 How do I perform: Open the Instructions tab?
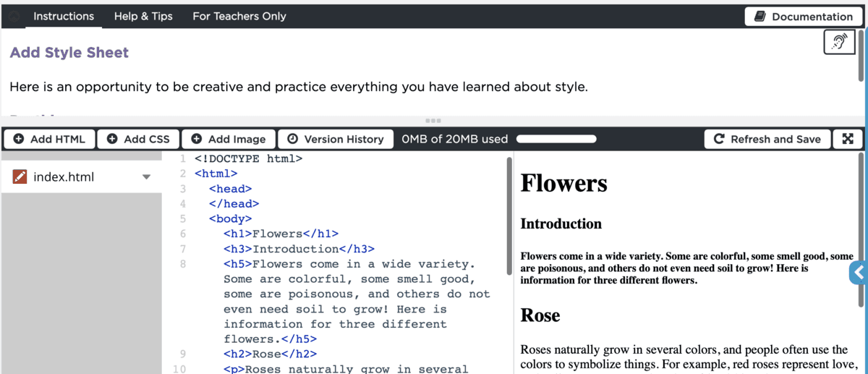(x=64, y=16)
